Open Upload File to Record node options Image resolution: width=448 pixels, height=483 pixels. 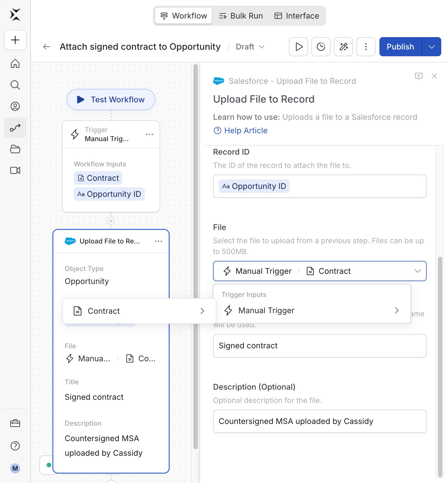click(x=159, y=241)
